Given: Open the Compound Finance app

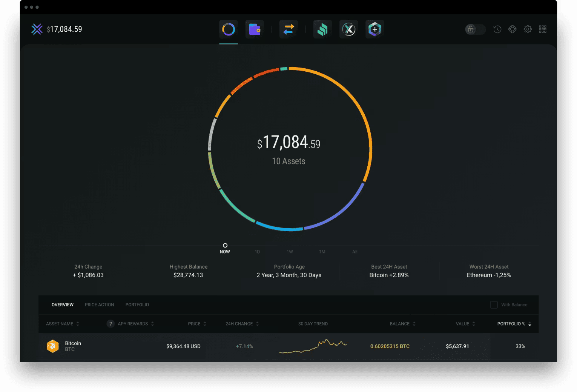Looking at the screenshot, I should (322, 29).
